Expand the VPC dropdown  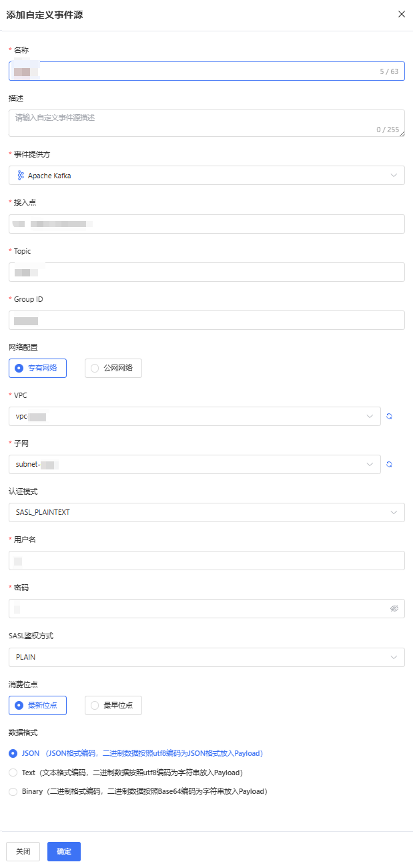(x=195, y=416)
